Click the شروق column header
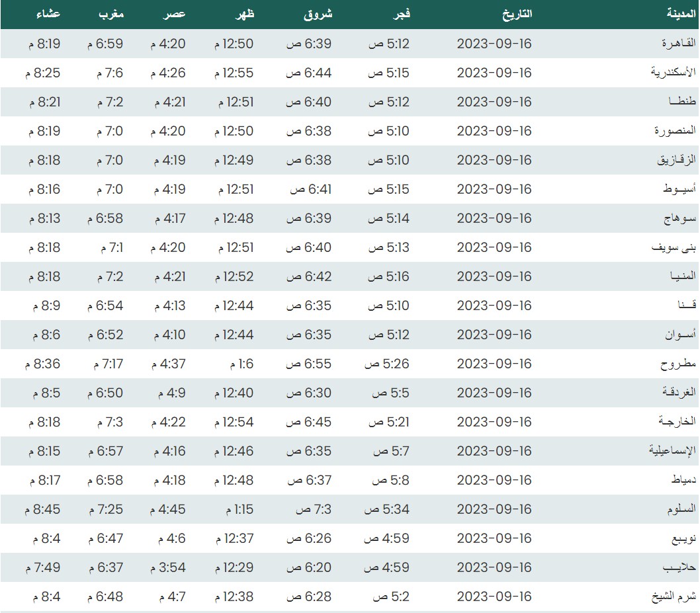700x613 pixels. (318, 13)
